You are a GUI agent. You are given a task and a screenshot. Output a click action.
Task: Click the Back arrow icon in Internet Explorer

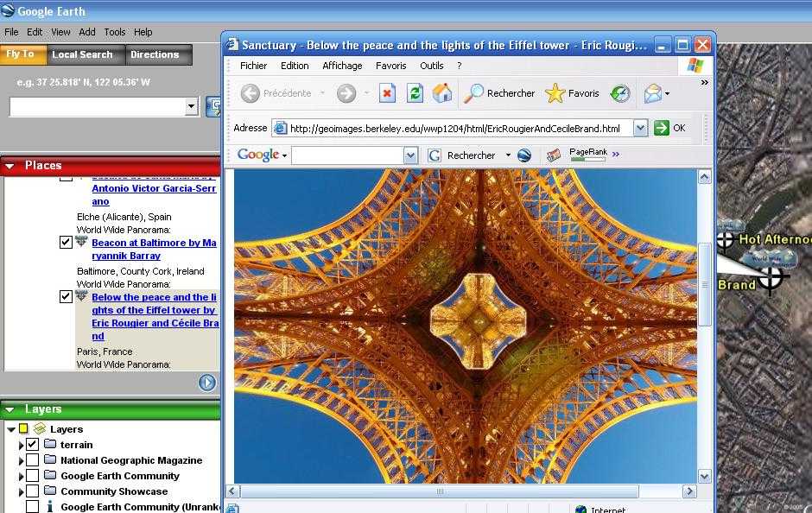[x=251, y=93]
